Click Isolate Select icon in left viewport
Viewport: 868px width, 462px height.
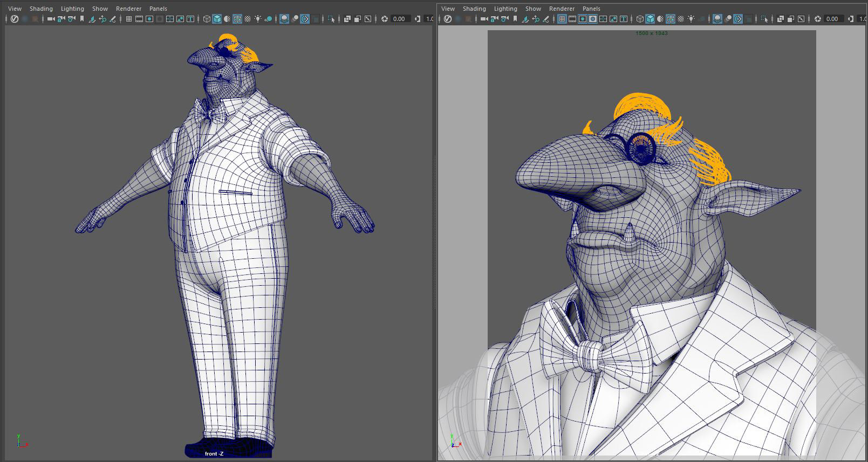click(331, 19)
